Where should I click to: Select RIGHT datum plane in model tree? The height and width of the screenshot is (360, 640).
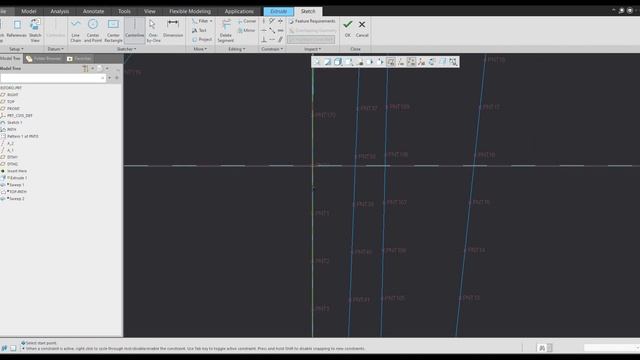coord(13,95)
